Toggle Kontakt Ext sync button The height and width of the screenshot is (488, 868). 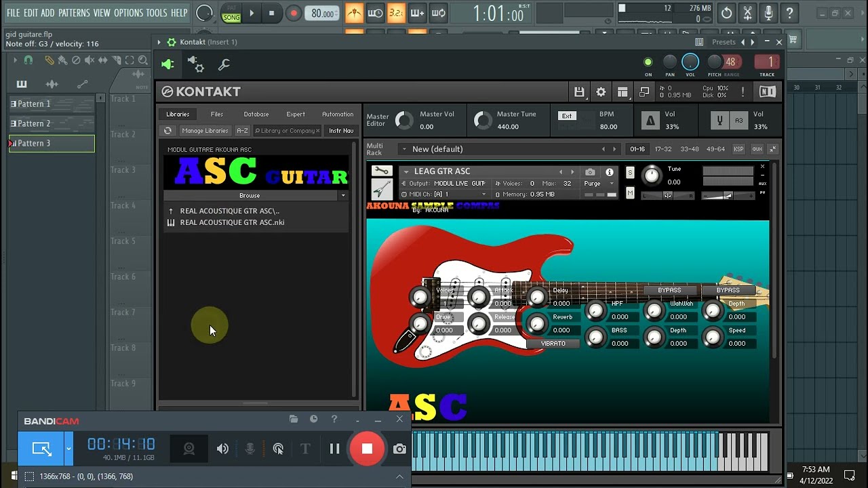point(567,116)
